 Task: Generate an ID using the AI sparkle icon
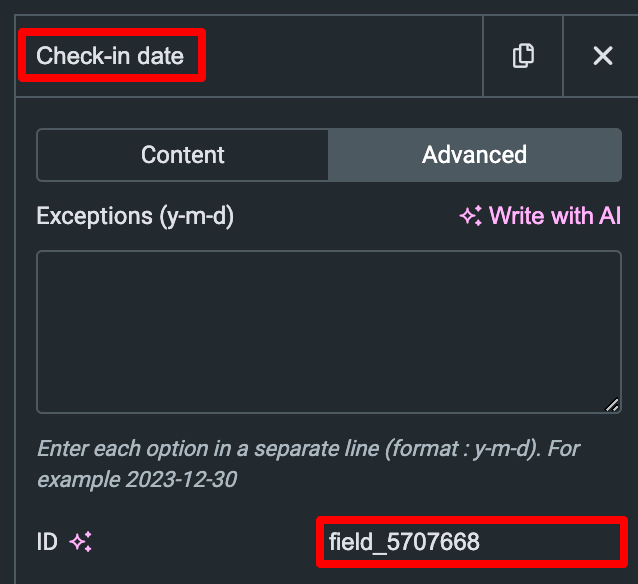tap(80, 542)
